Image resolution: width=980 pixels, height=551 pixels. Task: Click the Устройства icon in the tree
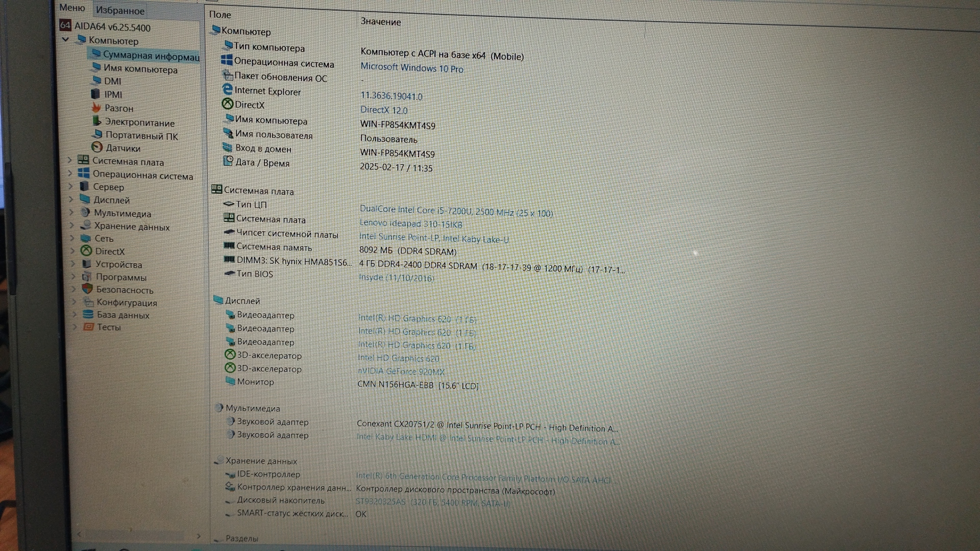(x=87, y=264)
